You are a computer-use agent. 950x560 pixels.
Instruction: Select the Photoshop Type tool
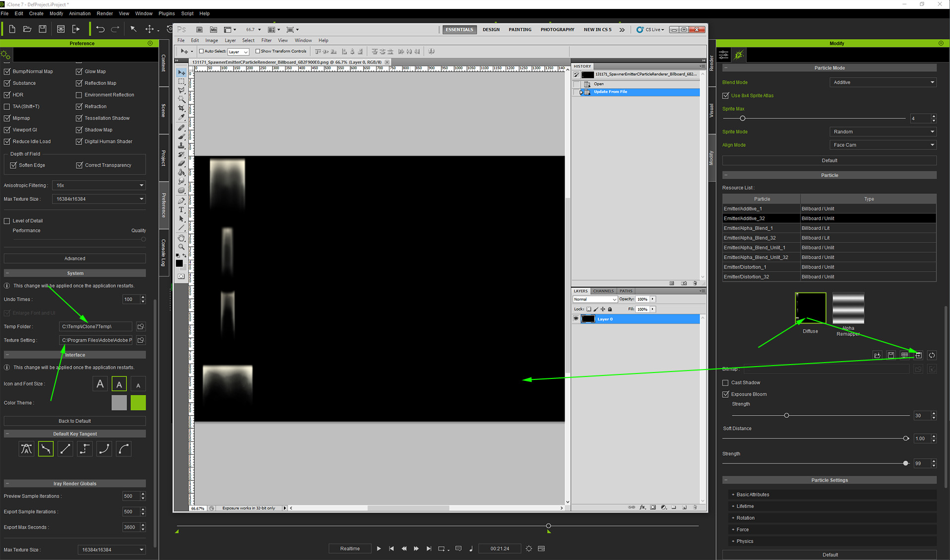[x=182, y=210]
